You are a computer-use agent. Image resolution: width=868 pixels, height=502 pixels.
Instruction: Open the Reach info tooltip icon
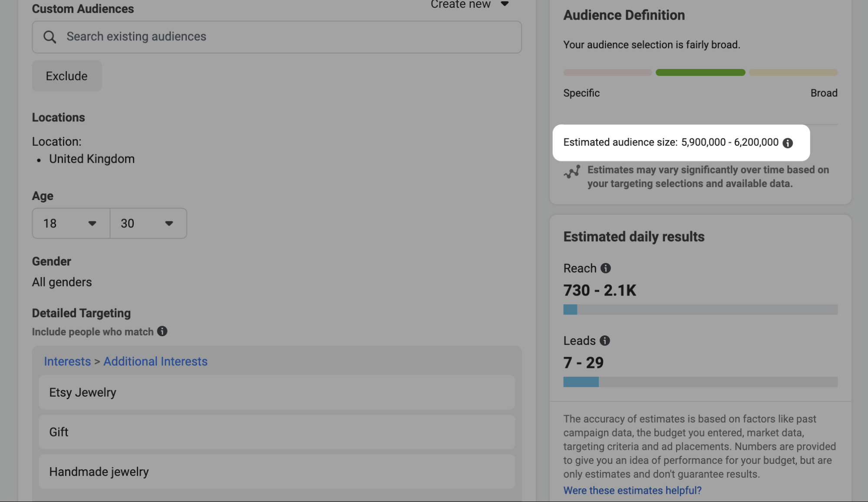pos(605,268)
